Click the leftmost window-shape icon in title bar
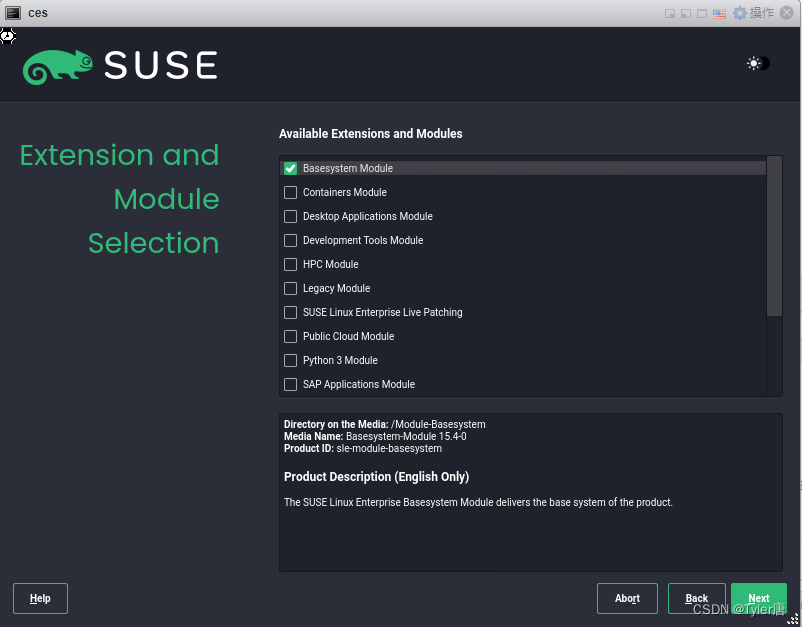This screenshot has height=627, width=802. coord(669,12)
